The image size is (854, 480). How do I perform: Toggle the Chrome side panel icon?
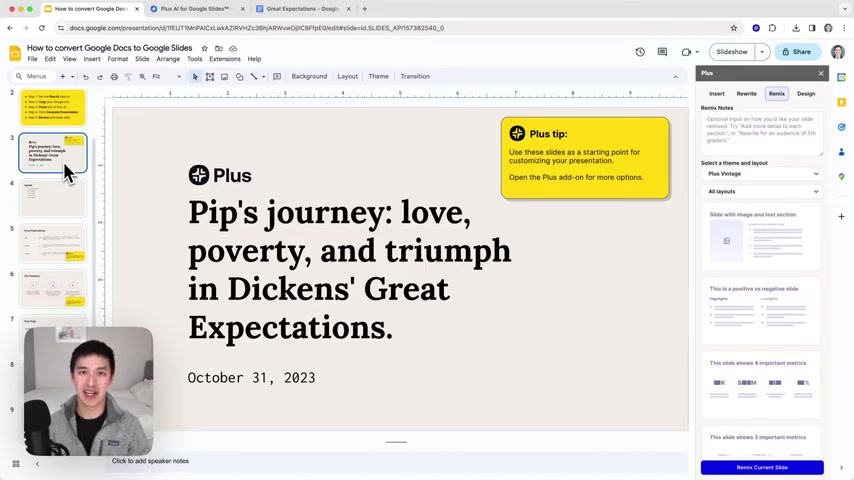(812, 28)
